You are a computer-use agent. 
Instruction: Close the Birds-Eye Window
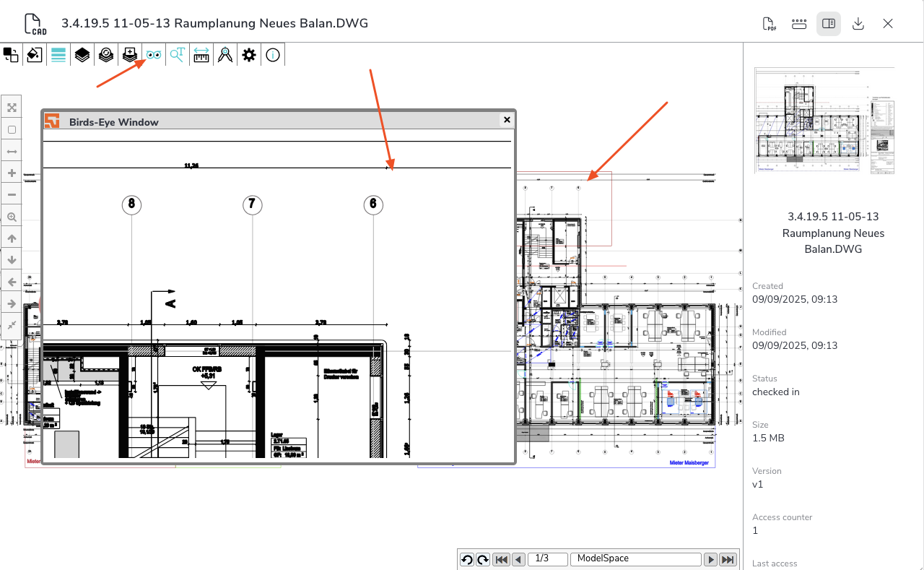507,120
